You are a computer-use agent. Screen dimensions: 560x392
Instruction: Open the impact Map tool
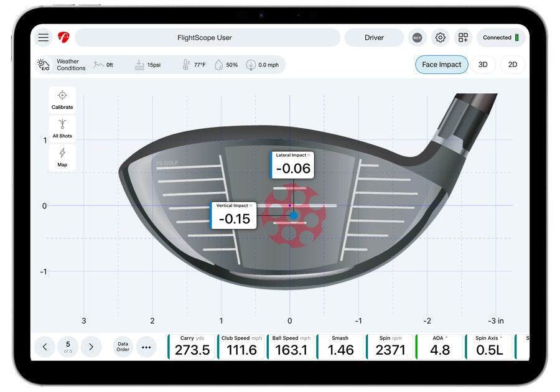[62, 157]
